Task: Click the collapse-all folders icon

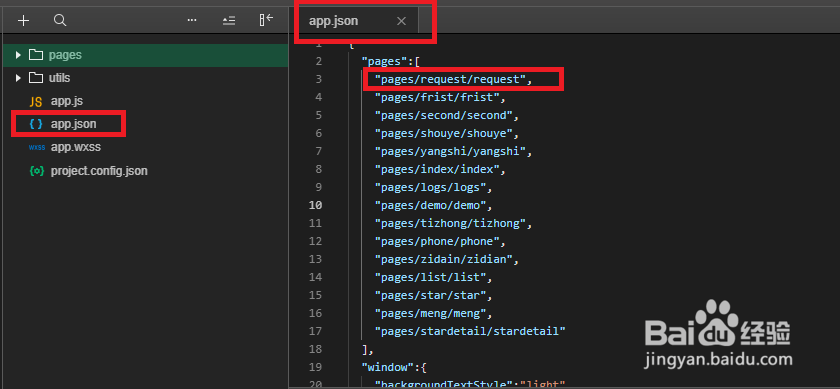Action: pyautogui.click(x=229, y=21)
